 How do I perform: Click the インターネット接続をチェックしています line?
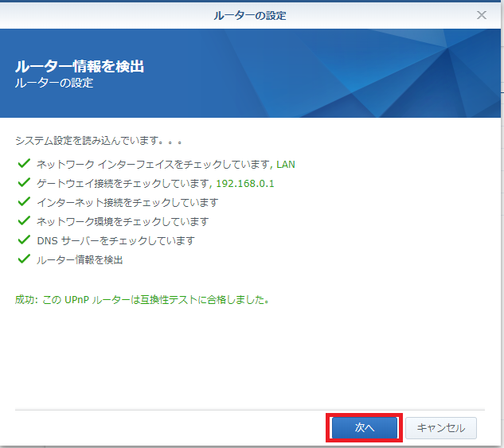[x=127, y=202]
